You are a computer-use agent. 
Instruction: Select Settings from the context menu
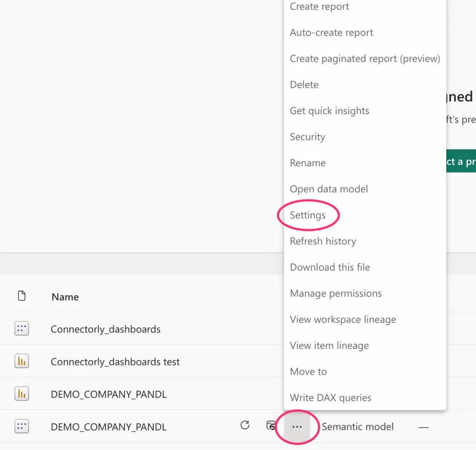[x=308, y=215]
